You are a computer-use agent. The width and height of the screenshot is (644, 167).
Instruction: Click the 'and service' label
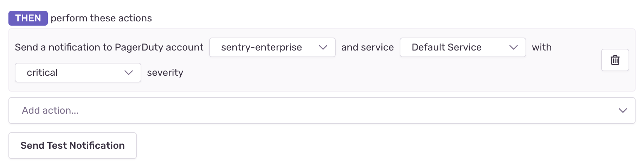click(x=367, y=47)
